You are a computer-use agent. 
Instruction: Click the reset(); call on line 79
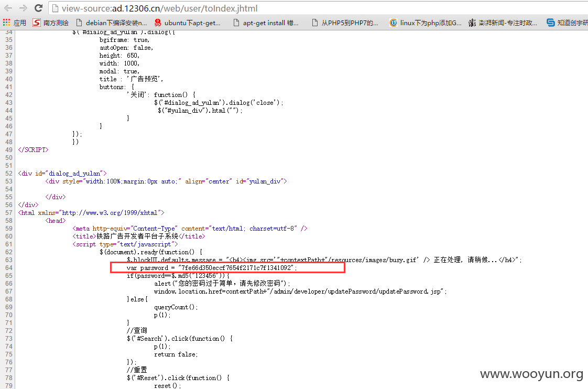pyautogui.click(x=168, y=386)
